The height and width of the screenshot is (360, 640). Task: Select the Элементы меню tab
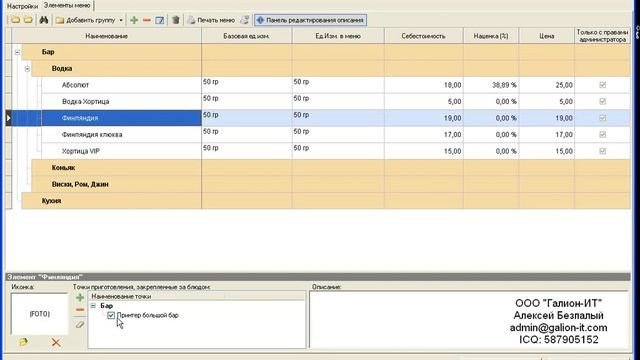67,5
